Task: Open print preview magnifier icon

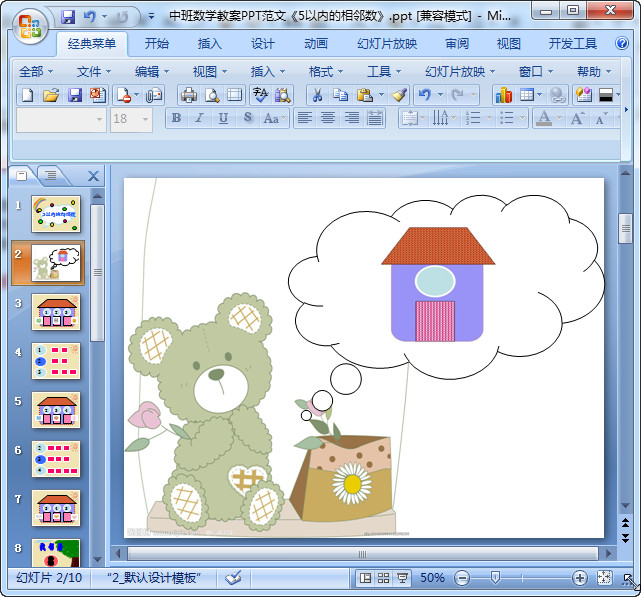Action: [x=212, y=95]
